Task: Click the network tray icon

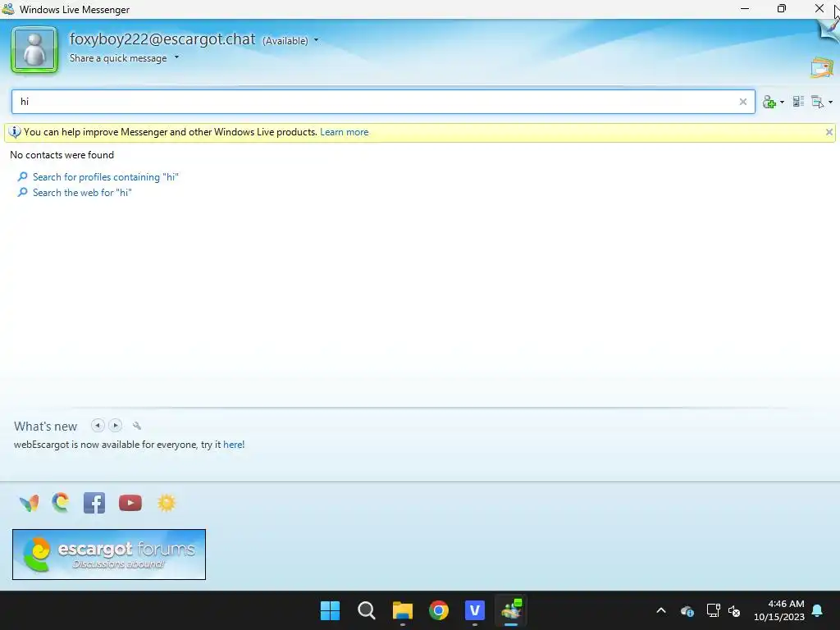Action: (713, 610)
